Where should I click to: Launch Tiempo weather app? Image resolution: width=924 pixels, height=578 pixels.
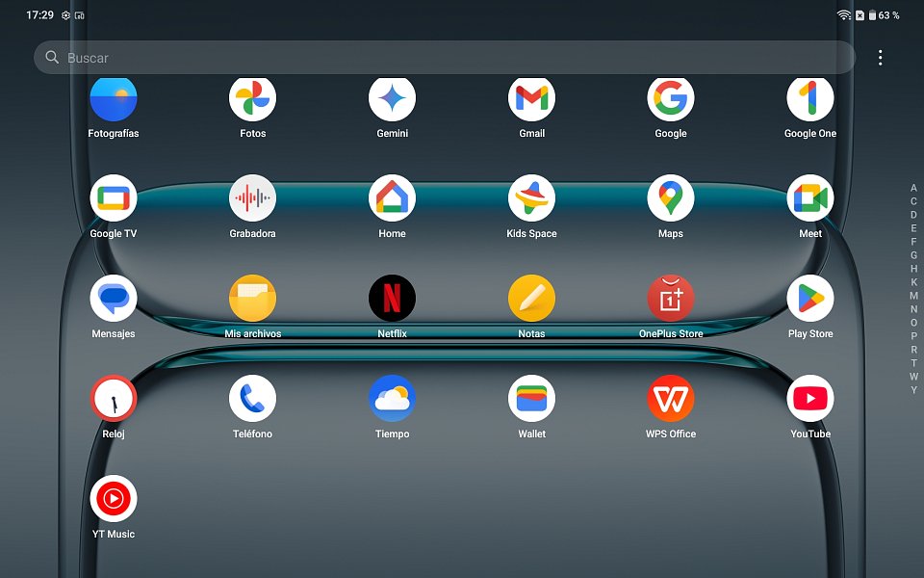392,399
